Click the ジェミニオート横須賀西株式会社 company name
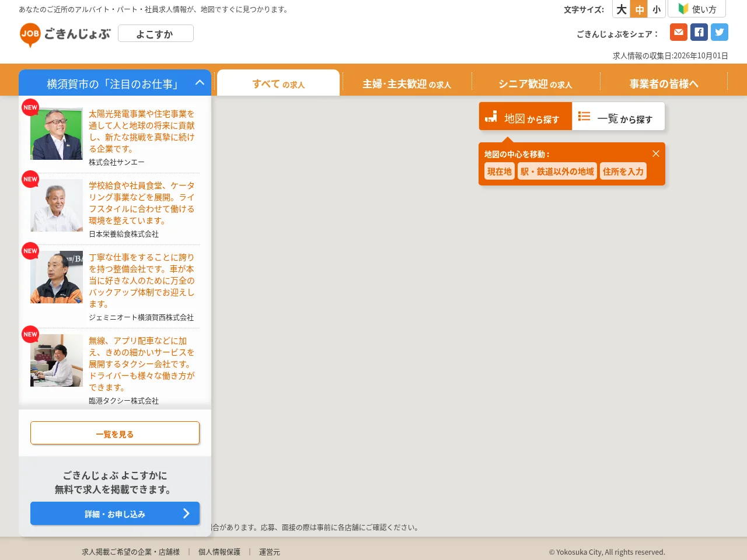Viewport: 747px width, 560px height. click(141, 317)
